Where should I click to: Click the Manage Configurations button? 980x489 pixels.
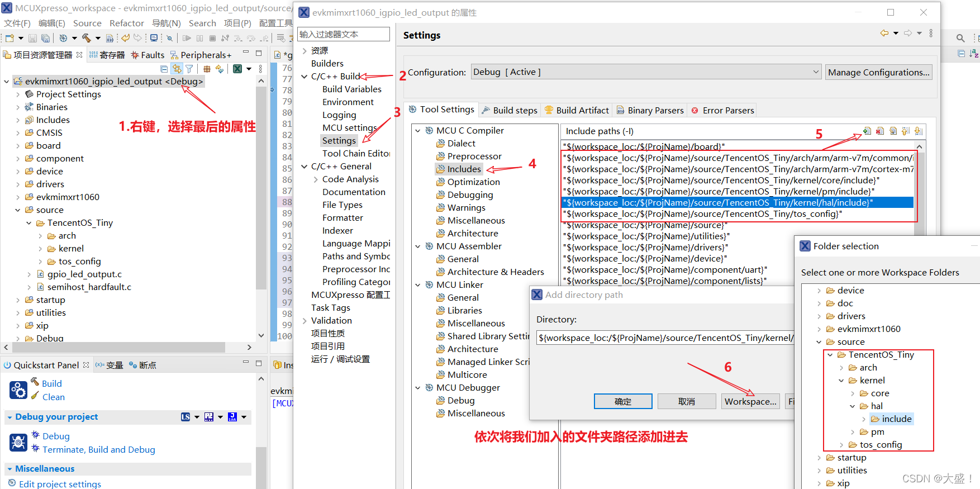point(879,72)
